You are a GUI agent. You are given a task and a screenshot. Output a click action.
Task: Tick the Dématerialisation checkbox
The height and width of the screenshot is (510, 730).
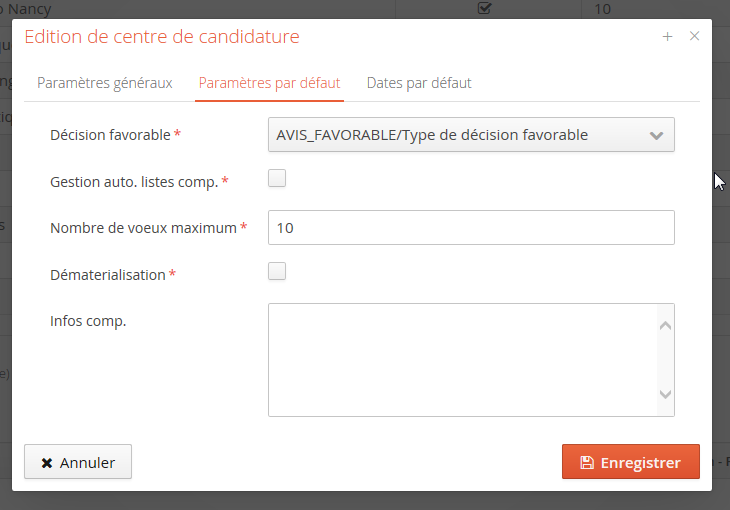coord(277,271)
